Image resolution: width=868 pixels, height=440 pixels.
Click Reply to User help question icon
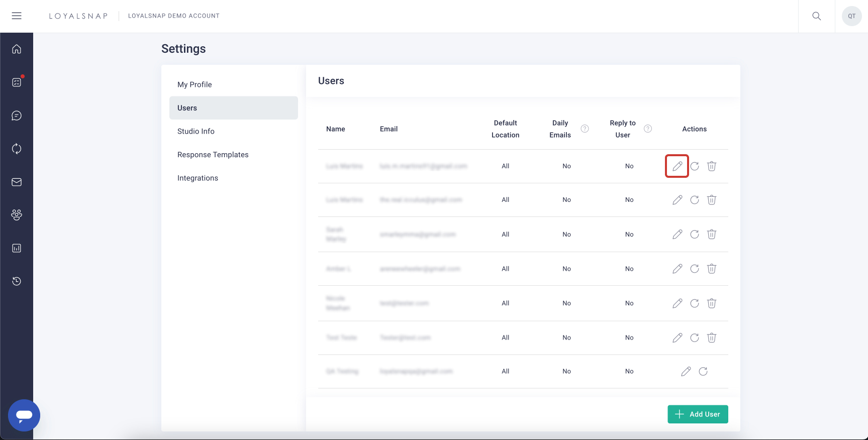(x=648, y=129)
